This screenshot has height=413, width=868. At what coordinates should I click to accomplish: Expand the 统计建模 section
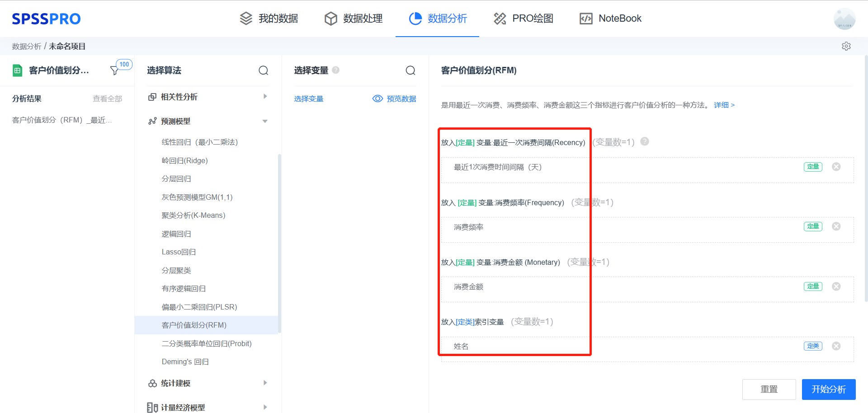(265, 383)
